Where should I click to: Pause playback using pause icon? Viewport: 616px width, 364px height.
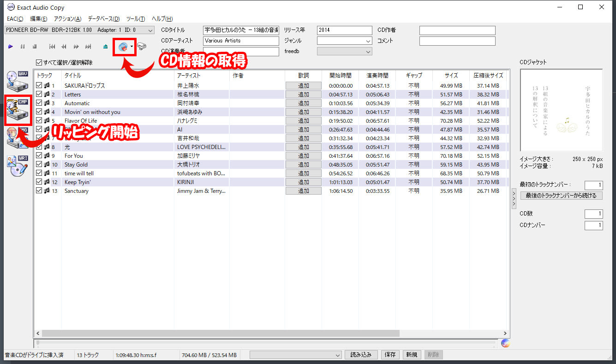[x=22, y=46]
